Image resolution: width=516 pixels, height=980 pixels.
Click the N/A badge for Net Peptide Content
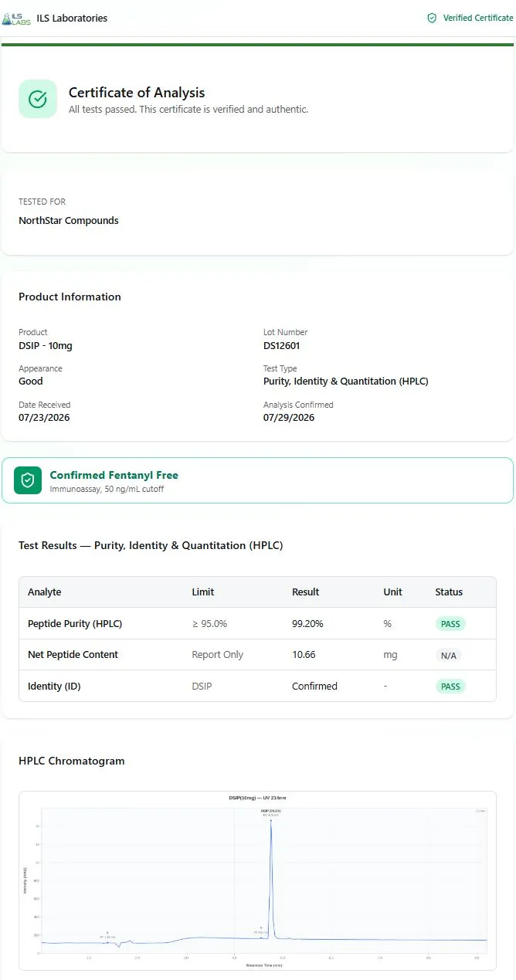(x=448, y=655)
